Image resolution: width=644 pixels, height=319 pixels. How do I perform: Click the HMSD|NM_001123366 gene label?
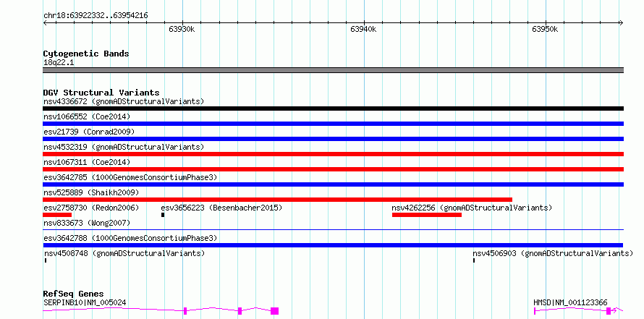click(570, 303)
